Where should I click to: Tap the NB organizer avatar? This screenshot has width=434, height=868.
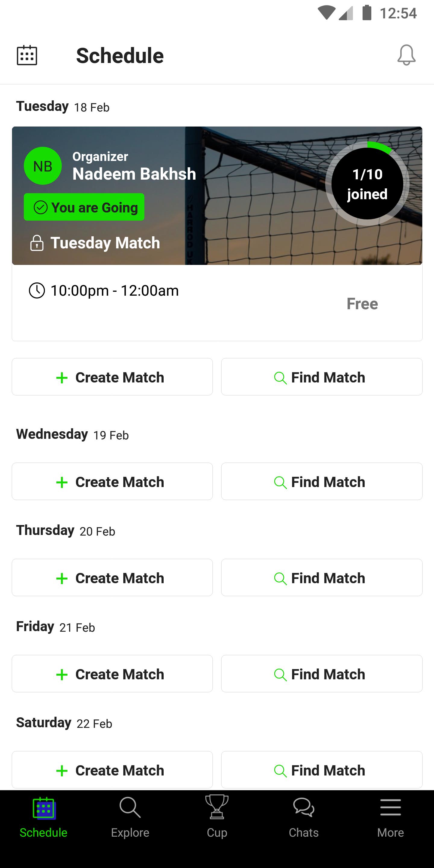[x=43, y=166]
